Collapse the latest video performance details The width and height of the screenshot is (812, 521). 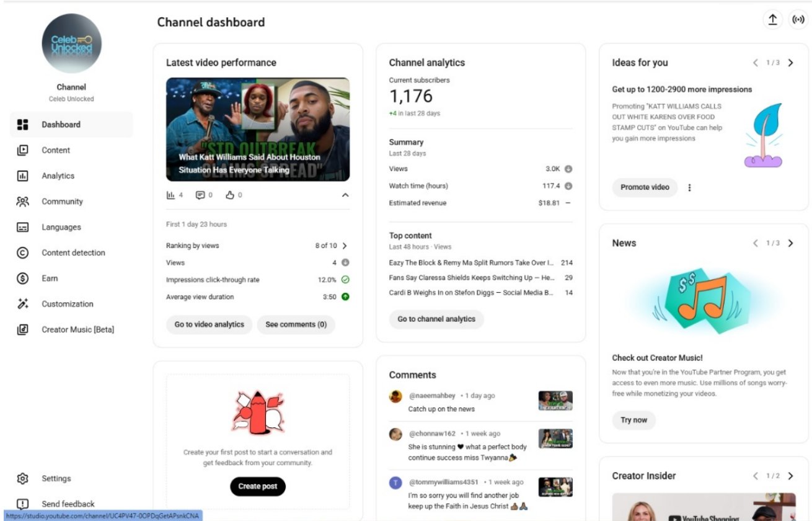pyautogui.click(x=345, y=195)
